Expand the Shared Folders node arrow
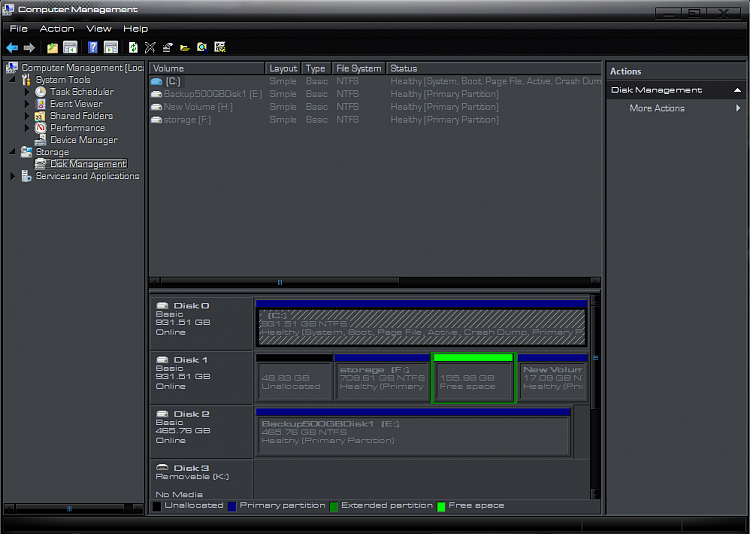This screenshot has height=534, width=750. click(27, 116)
